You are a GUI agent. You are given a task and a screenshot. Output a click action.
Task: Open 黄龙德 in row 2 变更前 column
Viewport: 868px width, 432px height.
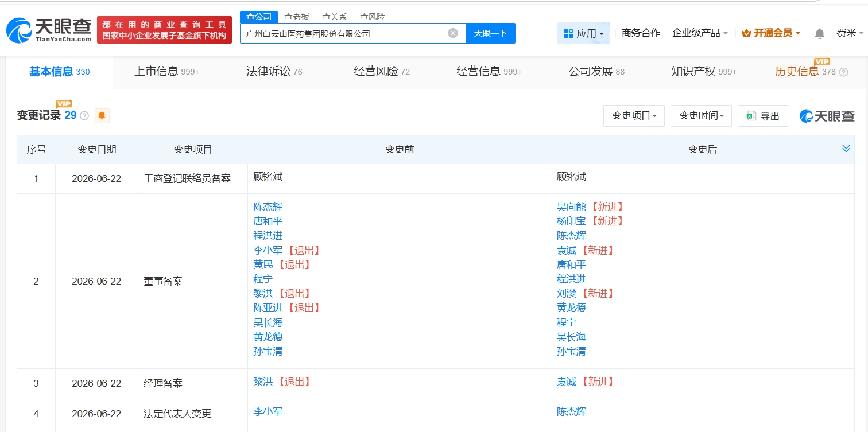[268, 337]
